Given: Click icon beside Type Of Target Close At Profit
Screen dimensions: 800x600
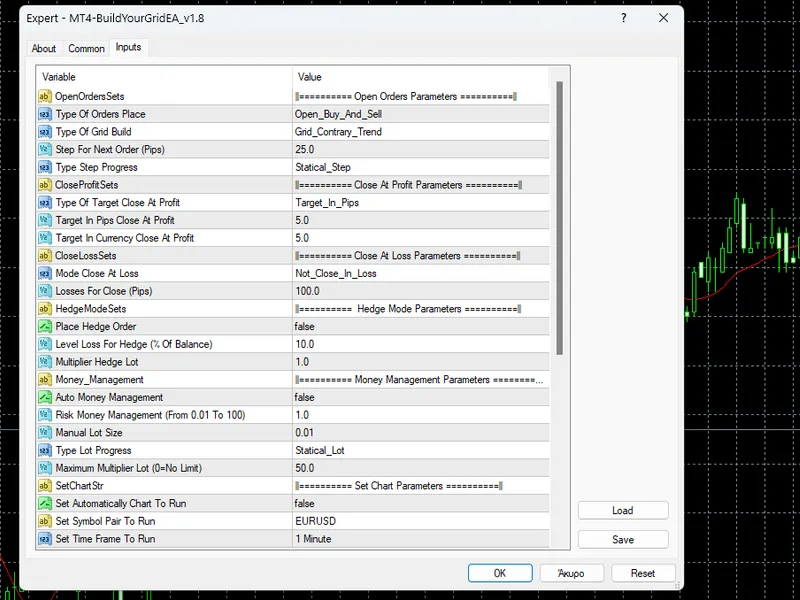Looking at the screenshot, I should (x=45, y=203).
